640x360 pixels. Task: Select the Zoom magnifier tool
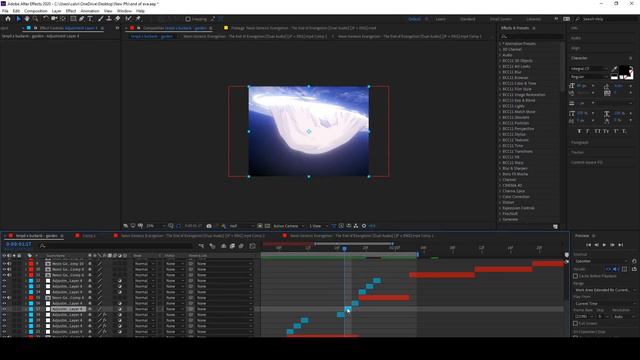pos(36,19)
